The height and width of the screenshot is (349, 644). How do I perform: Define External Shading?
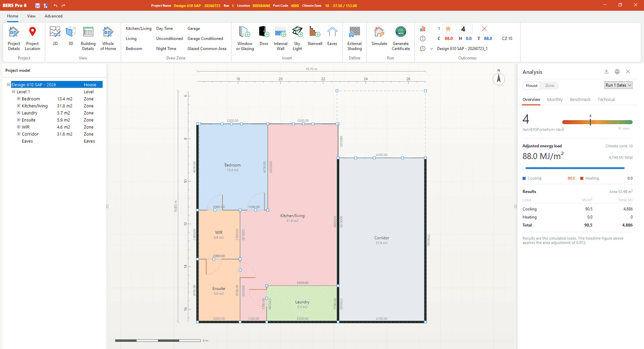[355, 38]
